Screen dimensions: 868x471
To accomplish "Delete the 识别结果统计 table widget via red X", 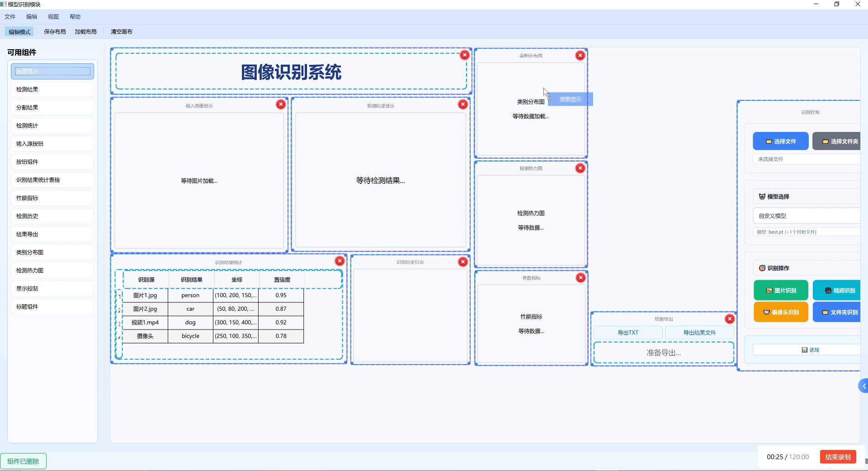I will pos(340,261).
